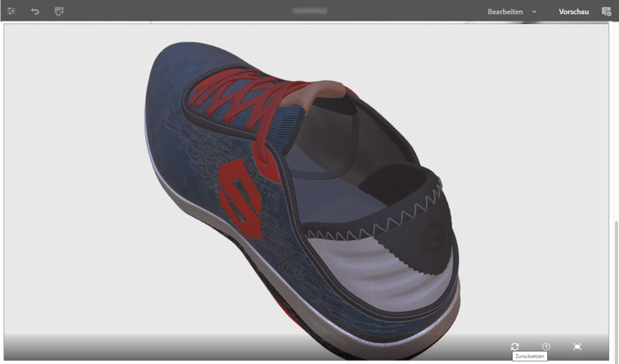Open the help icon in viewer

tap(546, 347)
